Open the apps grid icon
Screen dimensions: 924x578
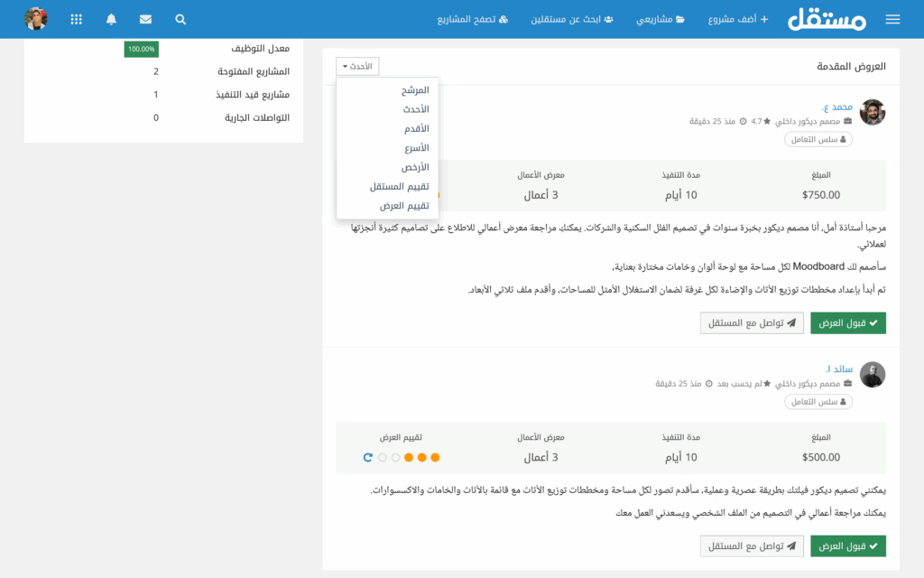point(76,18)
